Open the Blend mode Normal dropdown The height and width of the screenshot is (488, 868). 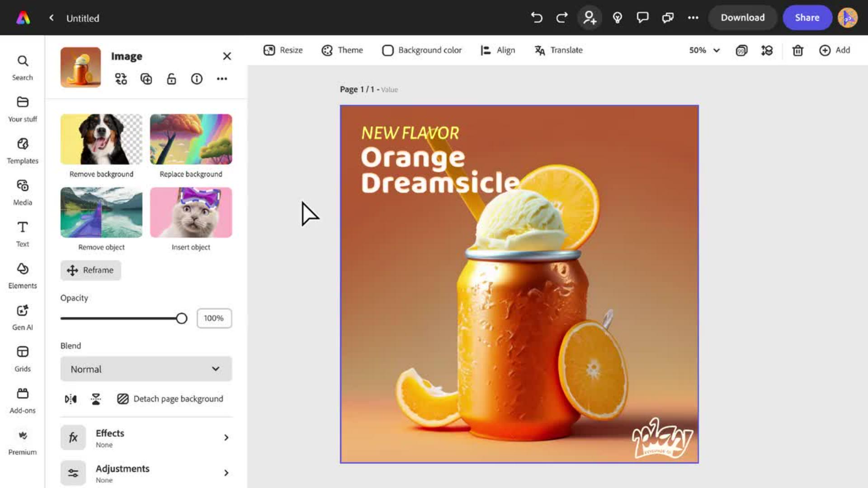pyautogui.click(x=146, y=369)
